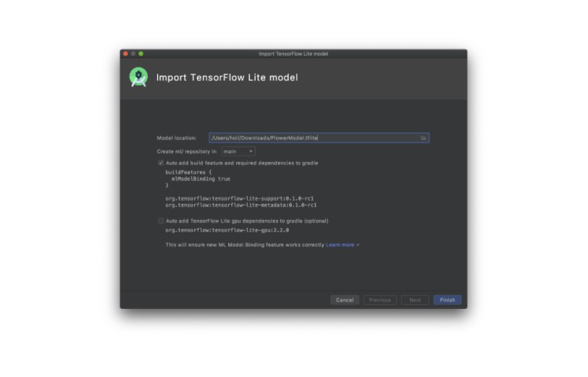588x377 pixels.
Task: Click the yellow minimize window button
Action: (x=133, y=54)
